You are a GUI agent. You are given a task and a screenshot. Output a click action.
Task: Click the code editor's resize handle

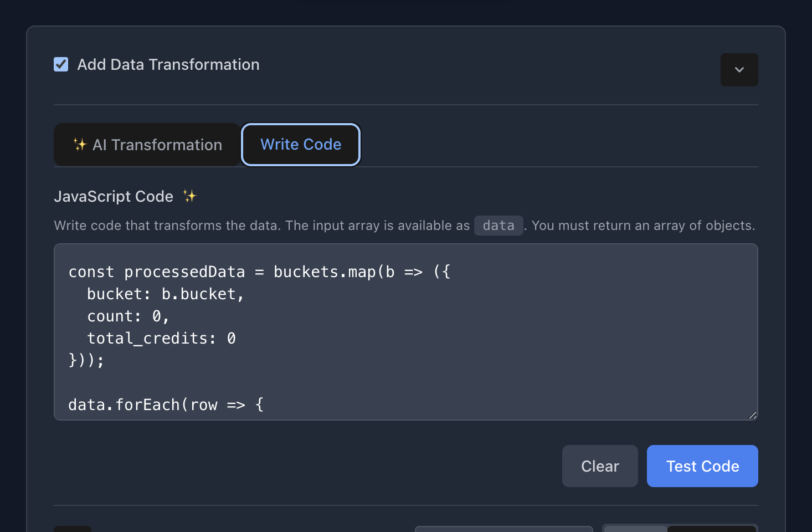coord(752,415)
